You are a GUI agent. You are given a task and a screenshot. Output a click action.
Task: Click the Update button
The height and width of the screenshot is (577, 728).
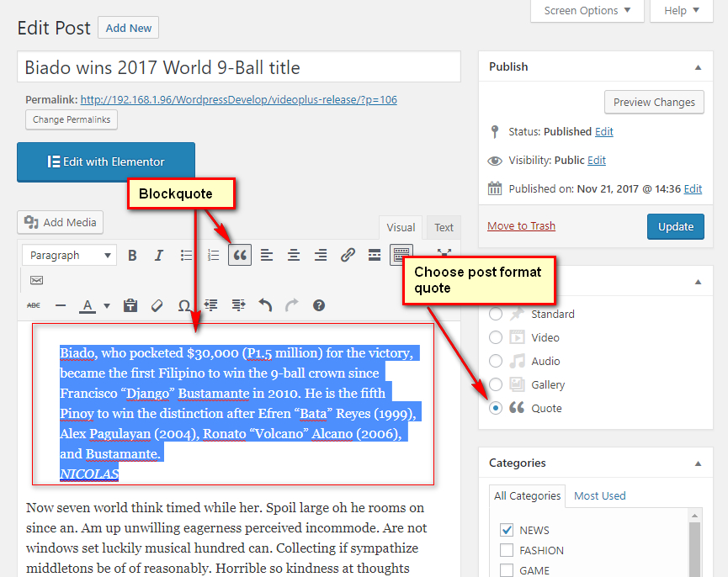coord(675,226)
